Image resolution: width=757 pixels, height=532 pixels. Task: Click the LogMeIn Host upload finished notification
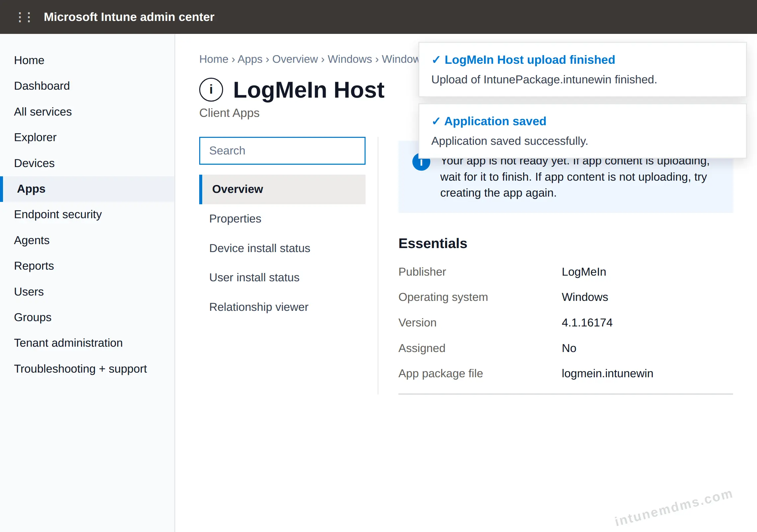pos(583,69)
